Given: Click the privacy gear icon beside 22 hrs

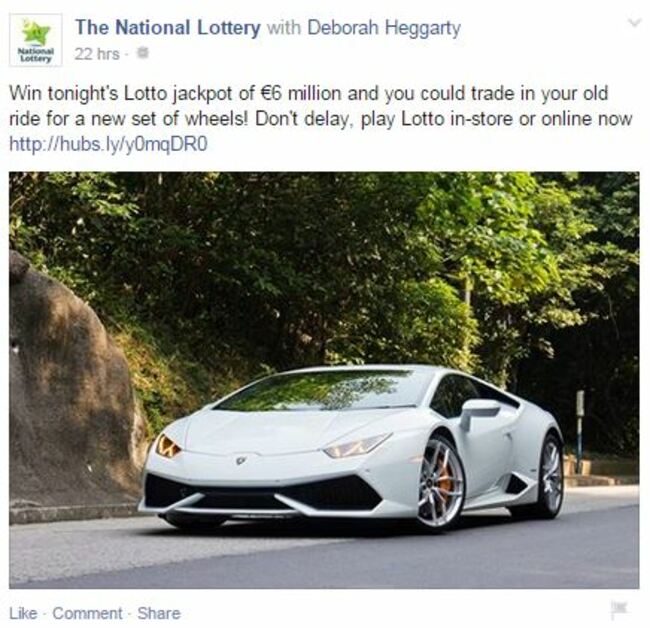Looking at the screenshot, I should (143, 53).
